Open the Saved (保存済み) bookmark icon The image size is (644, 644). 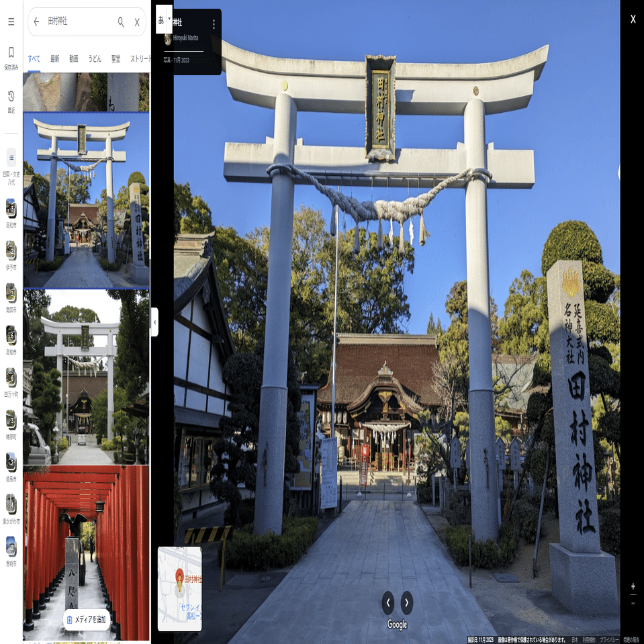pos(11,52)
